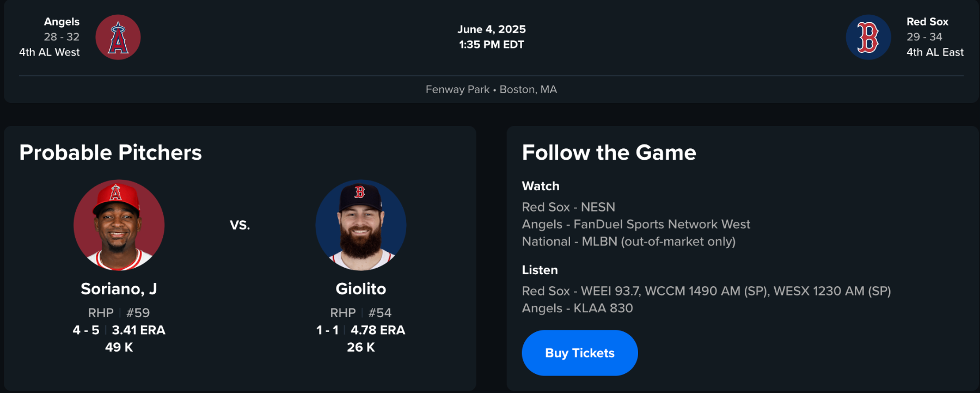The image size is (980, 393).
Task: Open Soriano, J player name link
Action: 119,289
